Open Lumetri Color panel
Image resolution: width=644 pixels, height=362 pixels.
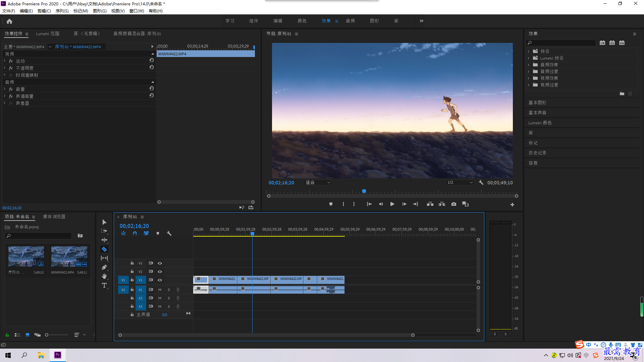(x=540, y=123)
